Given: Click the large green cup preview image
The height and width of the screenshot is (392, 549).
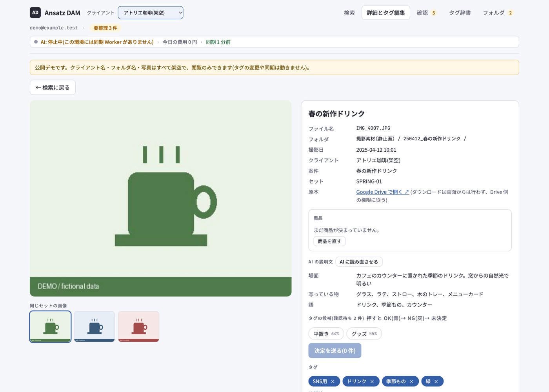Looking at the screenshot, I should tap(161, 198).
